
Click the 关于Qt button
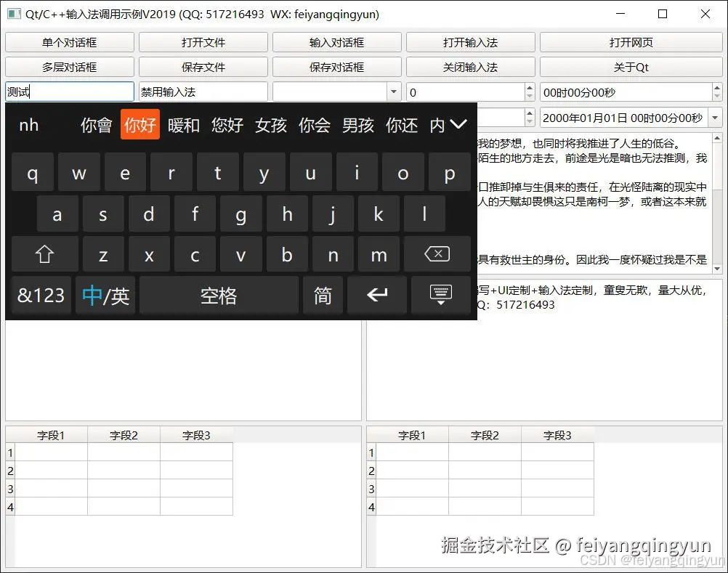click(x=631, y=67)
